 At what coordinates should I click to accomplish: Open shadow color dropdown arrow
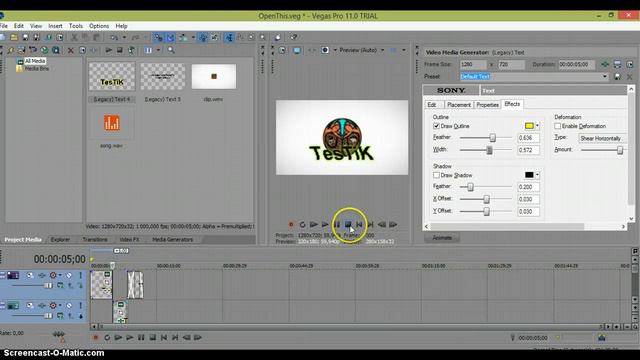537,175
